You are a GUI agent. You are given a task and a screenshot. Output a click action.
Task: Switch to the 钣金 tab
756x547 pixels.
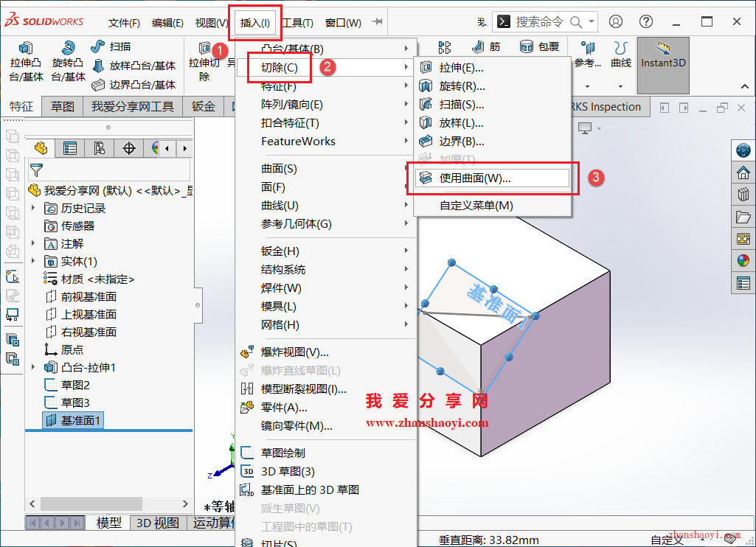[x=202, y=106]
